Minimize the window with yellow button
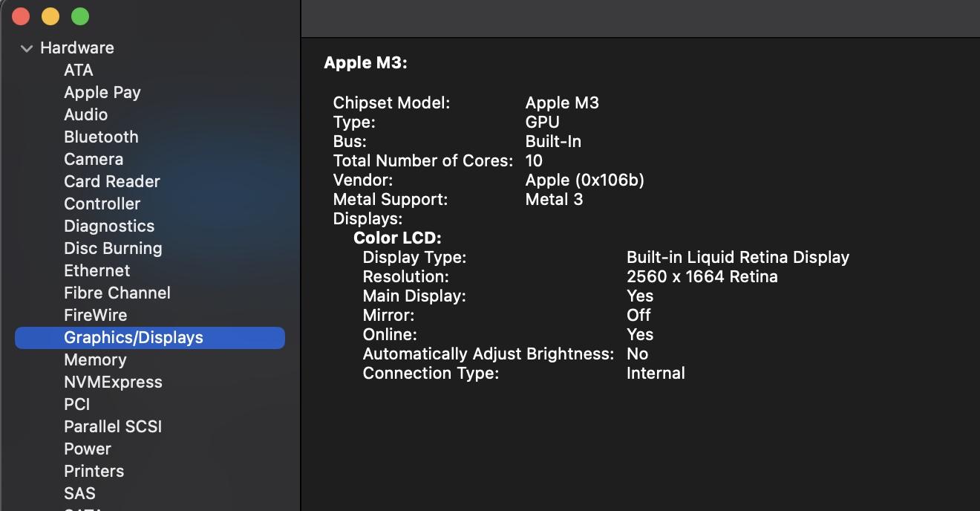Image resolution: width=980 pixels, height=511 pixels. pyautogui.click(x=50, y=16)
